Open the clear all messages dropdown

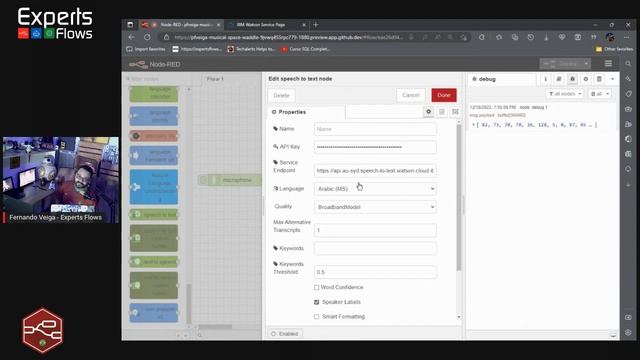coord(600,94)
